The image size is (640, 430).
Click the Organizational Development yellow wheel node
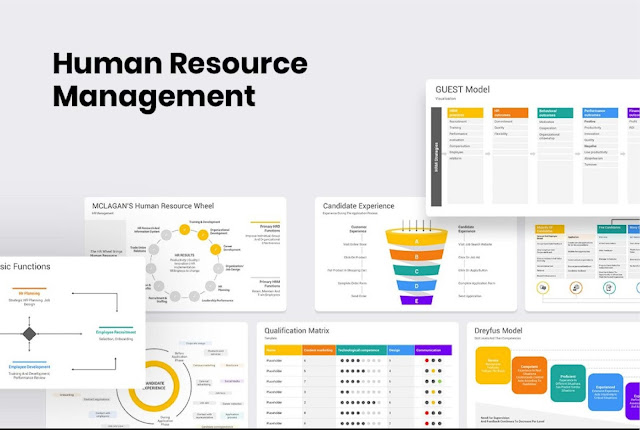[x=203, y=235]
